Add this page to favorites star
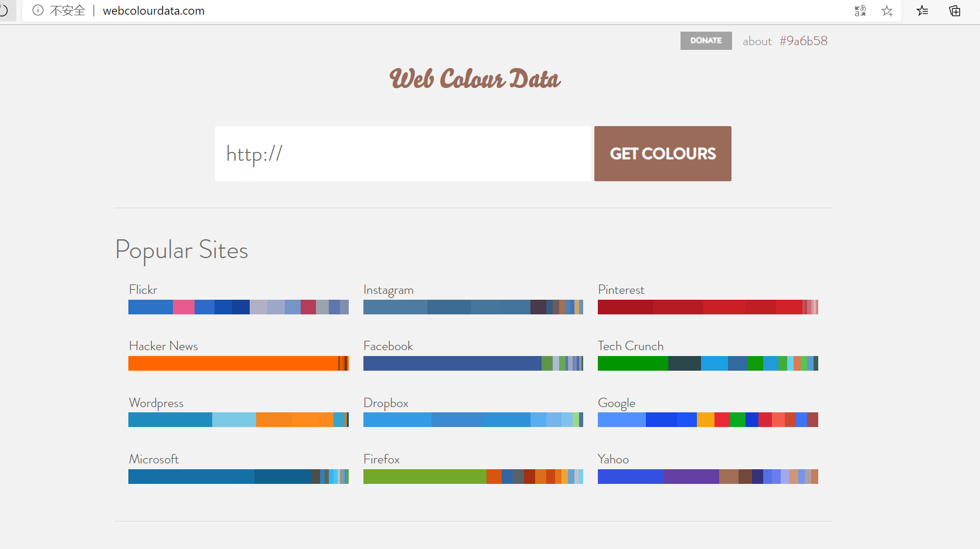Viewport: 980px width, 549px height. [x=887, y=11]
